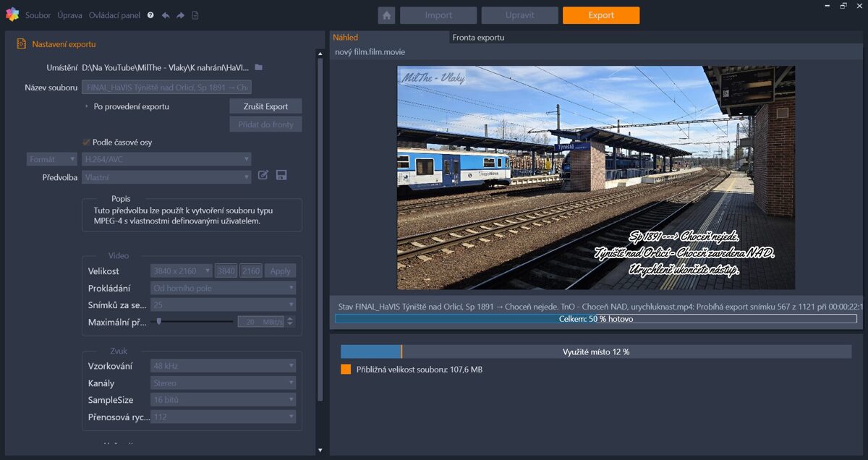Click the 'Název souboru' filename input field

tap(166, 88)
